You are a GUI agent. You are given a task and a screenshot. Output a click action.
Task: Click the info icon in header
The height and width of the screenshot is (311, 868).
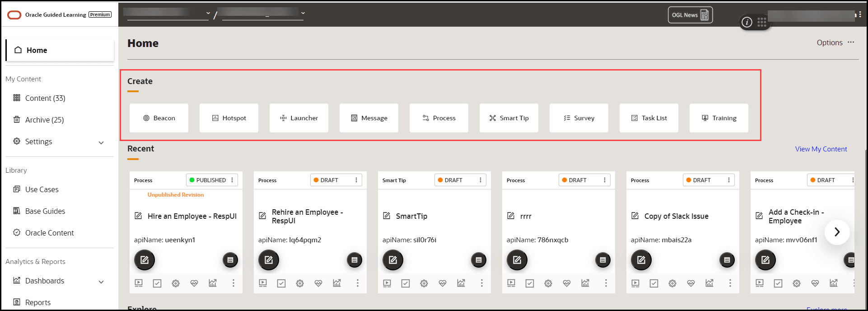point(747,22)
